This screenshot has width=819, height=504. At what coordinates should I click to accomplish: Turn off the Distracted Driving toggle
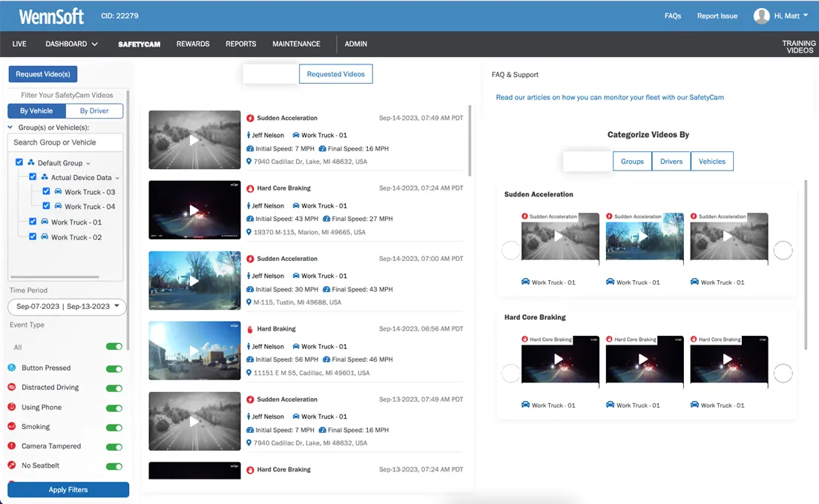(113, 388)
